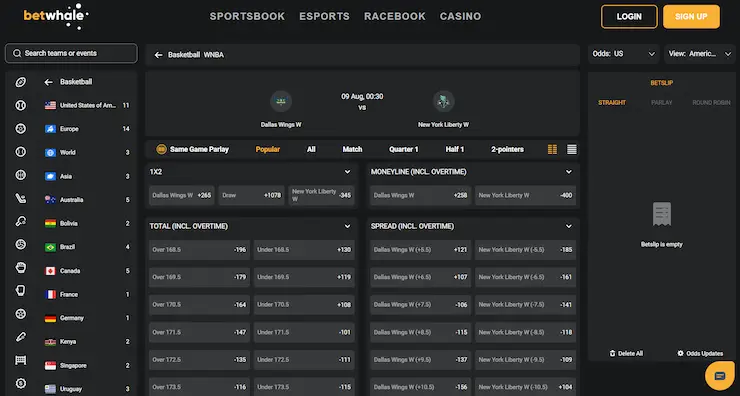
Task: Pick Dallas Wings W +258 moneyline
Action: 420,195
